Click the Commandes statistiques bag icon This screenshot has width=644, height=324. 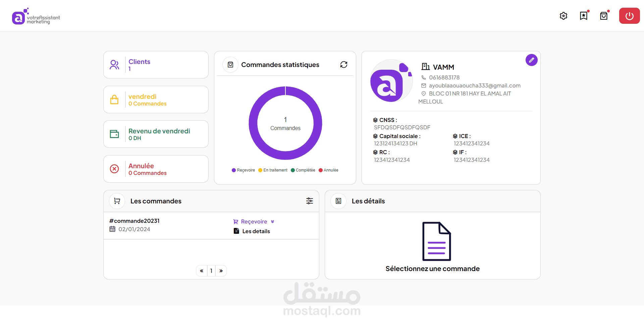(230, 65)
